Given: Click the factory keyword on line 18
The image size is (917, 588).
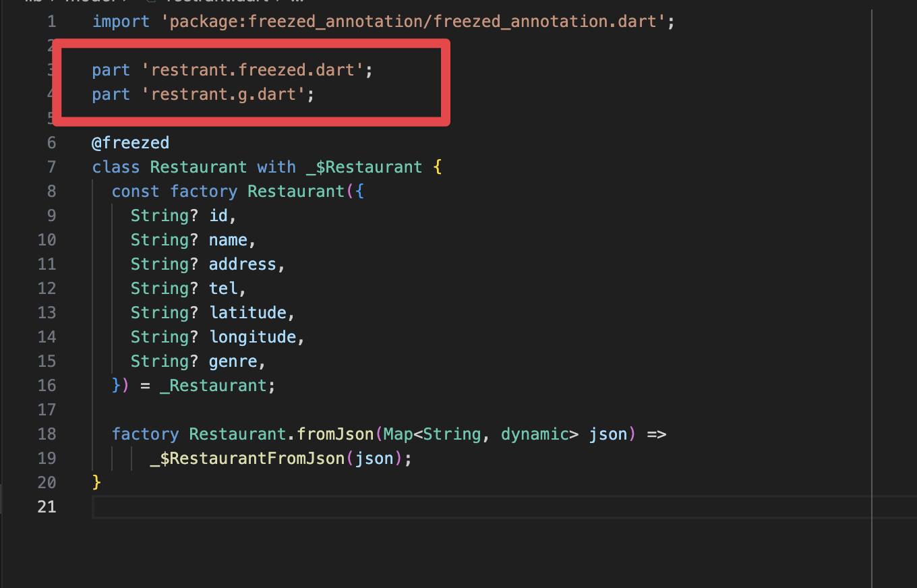Looking at the screenshot, I should 146,434.
